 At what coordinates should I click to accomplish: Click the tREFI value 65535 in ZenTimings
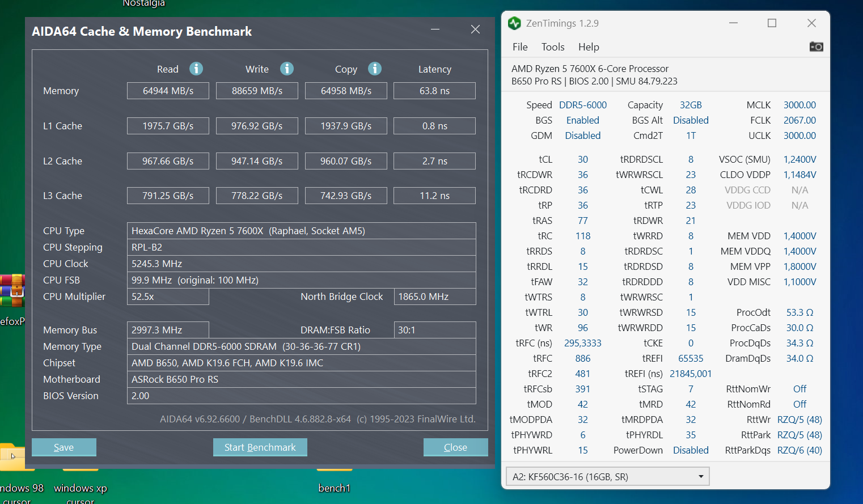691,358
